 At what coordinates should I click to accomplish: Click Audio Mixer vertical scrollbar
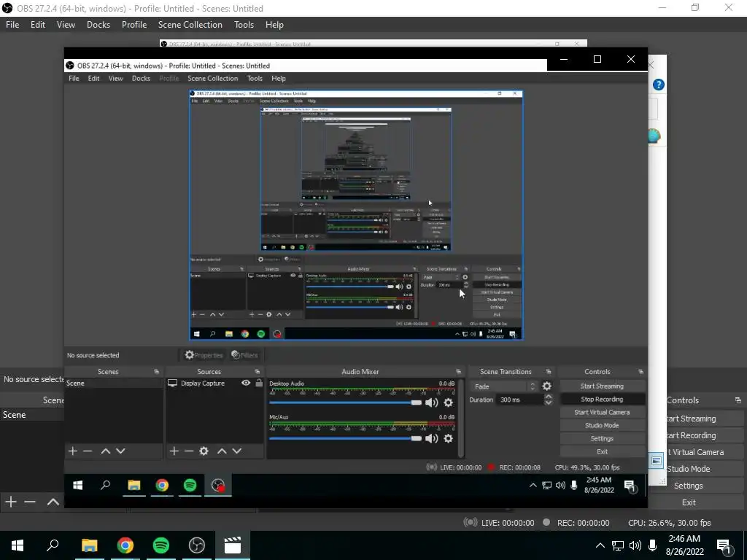[x=461, y=418]
